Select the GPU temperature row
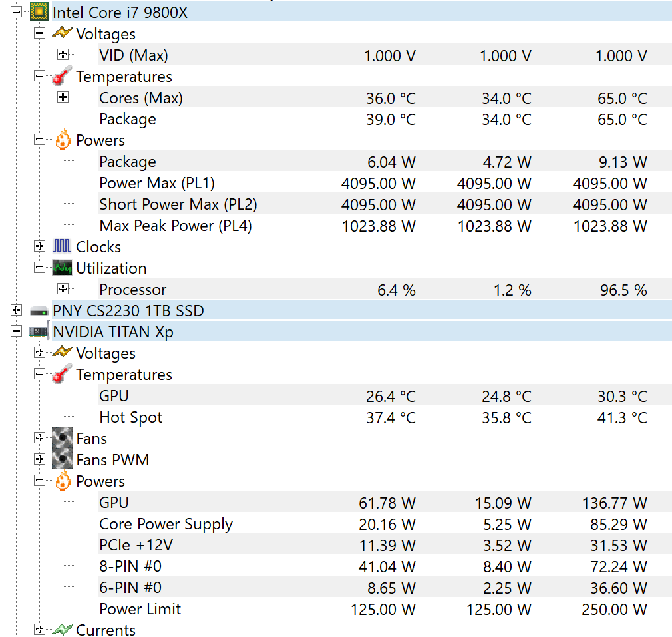672x637 pixels. tap(385, 395)
